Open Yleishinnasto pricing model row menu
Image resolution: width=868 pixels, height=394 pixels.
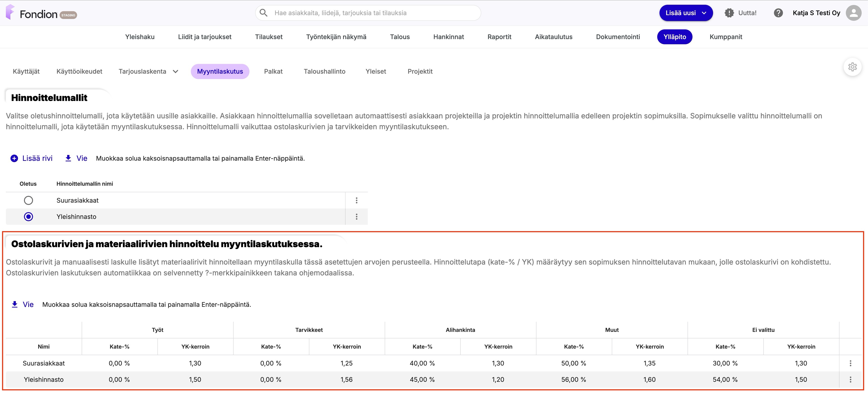pyautogui.click(x=356, y=216)
